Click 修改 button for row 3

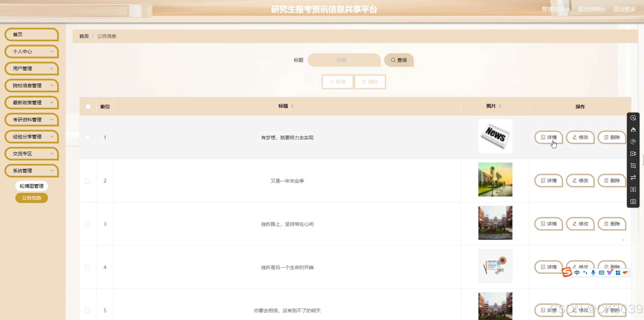(x=580, y=224)
